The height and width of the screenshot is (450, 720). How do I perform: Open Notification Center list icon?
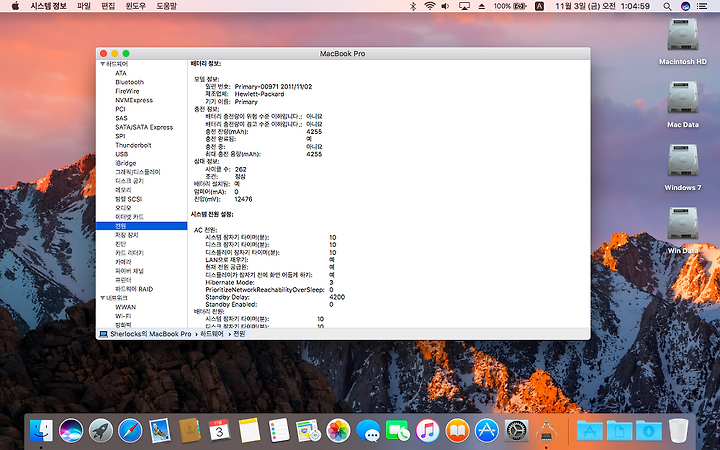(x=702, y=6)
